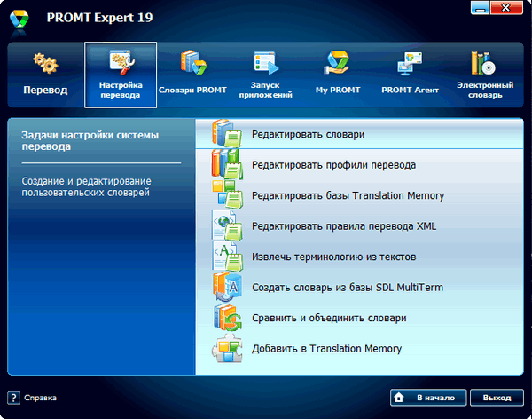Image resolution: width=532 pixels, height=419 pixels.
Task: Click the Translation Memory bases edit icon
Action: 227,194
